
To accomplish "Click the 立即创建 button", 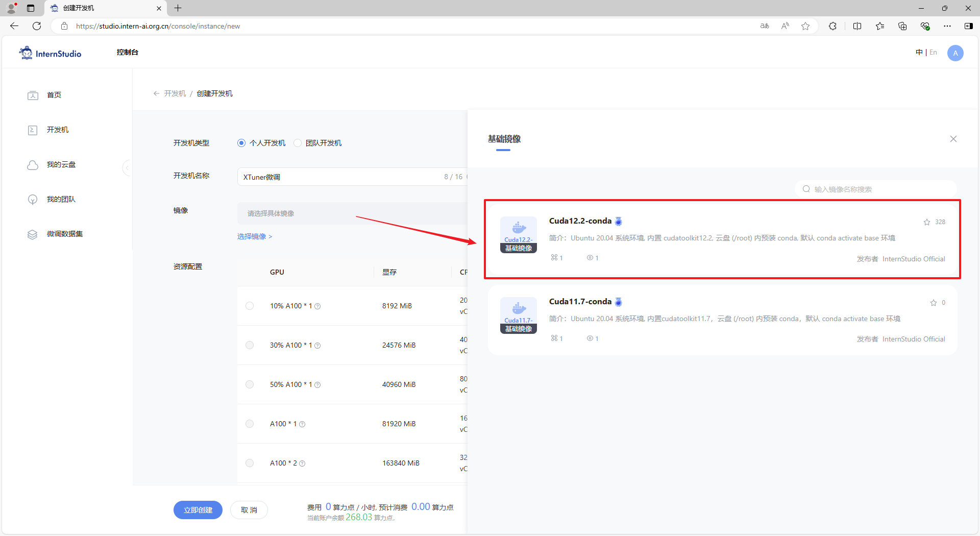I will coord(198,510).
